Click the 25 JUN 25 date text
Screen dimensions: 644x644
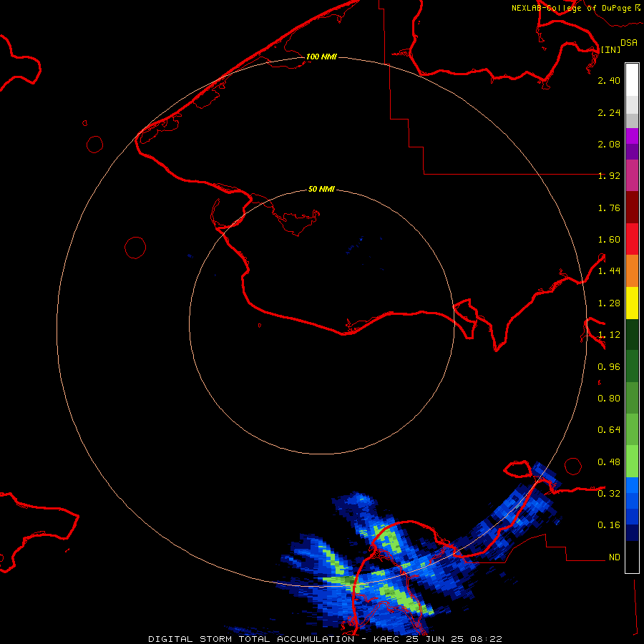(x=434, y=639)
